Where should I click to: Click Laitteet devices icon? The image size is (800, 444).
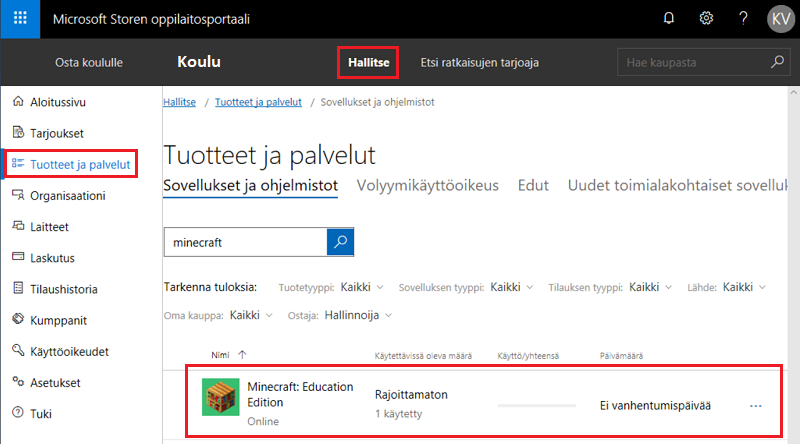tap(18, 226)
